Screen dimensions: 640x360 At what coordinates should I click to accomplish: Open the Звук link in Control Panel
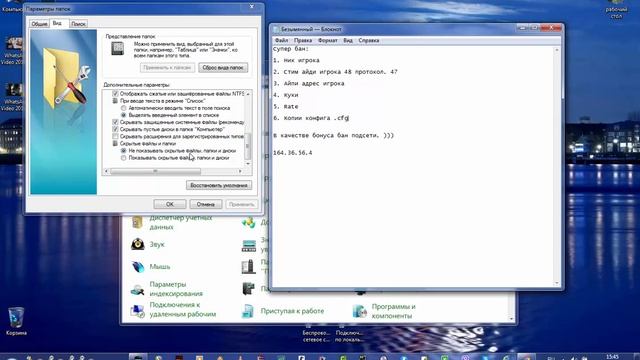pos(157,244)
